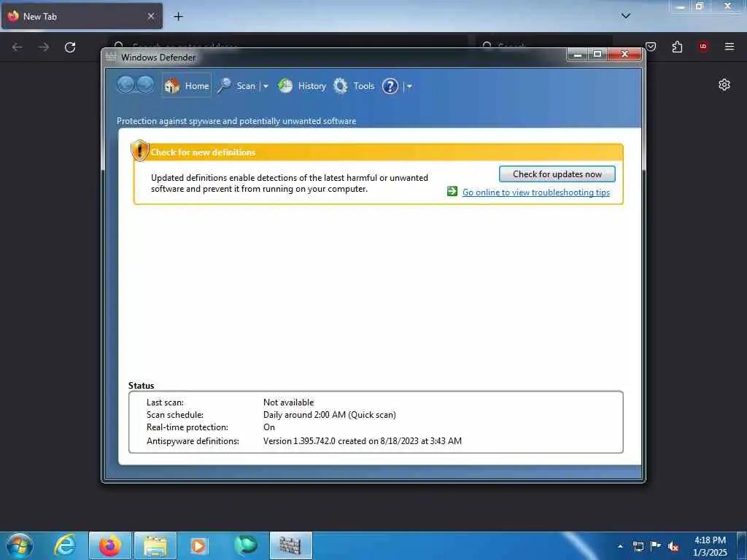Click Check for updates now button
The image size is (747, 560).
click(x=557, y=174)
